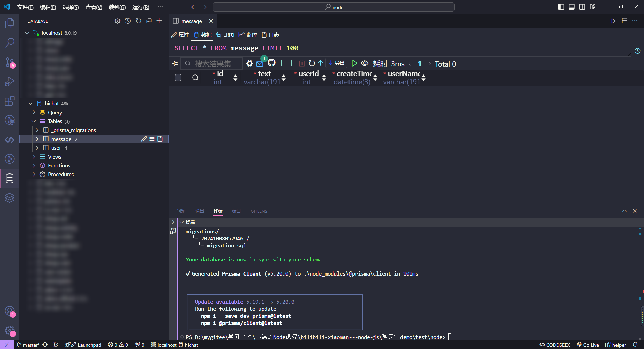Click the edit pencil on message table row
The width and height of the screenshot is (644, 349).
click(144, 139)
